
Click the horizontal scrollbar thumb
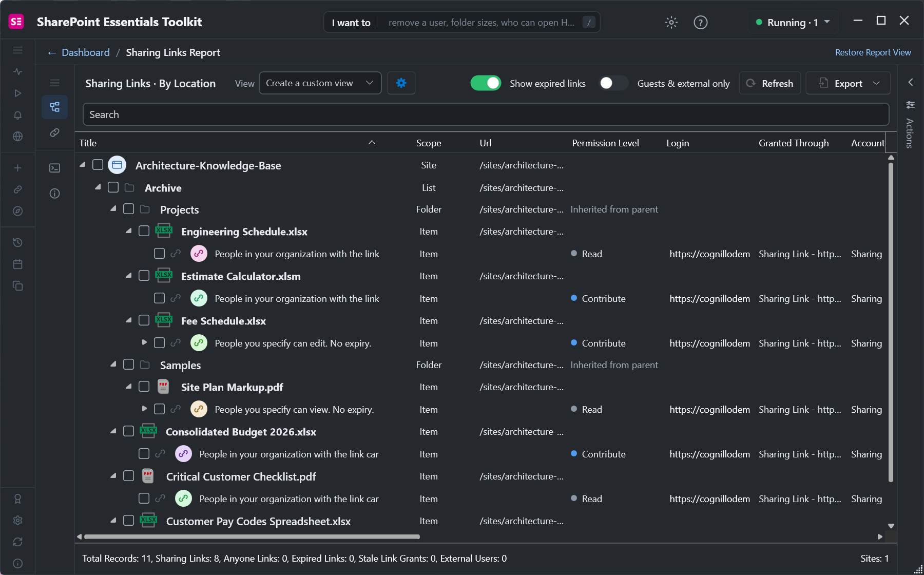pos(252,537)
